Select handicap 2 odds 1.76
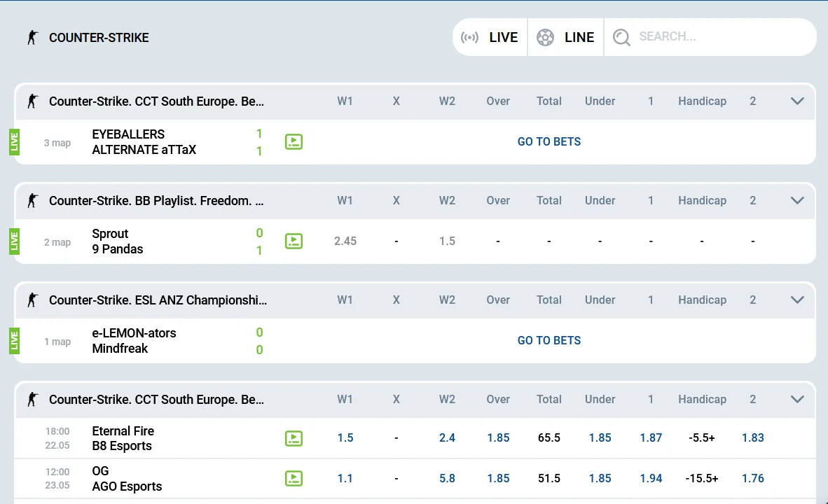The image size is (828, 504). 753,479
